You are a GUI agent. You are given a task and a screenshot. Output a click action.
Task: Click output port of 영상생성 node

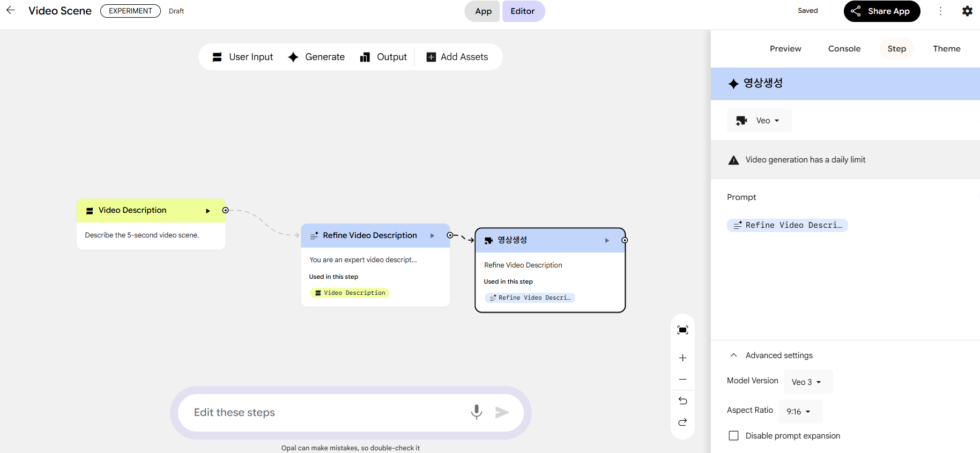[x=625, y=240]
